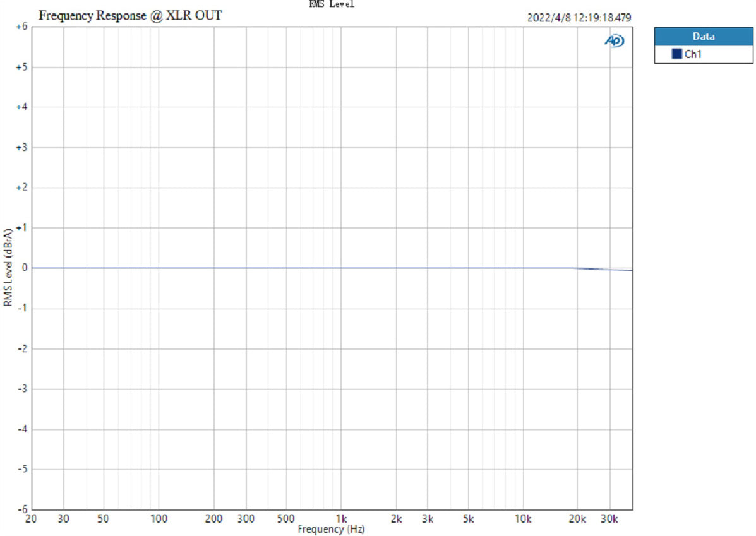Click the +6 level axis label

(x=21, y=27)
